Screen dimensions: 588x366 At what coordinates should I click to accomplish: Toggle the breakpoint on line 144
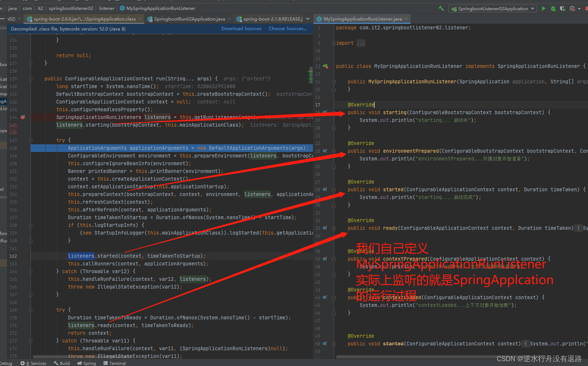coord(23,117)
